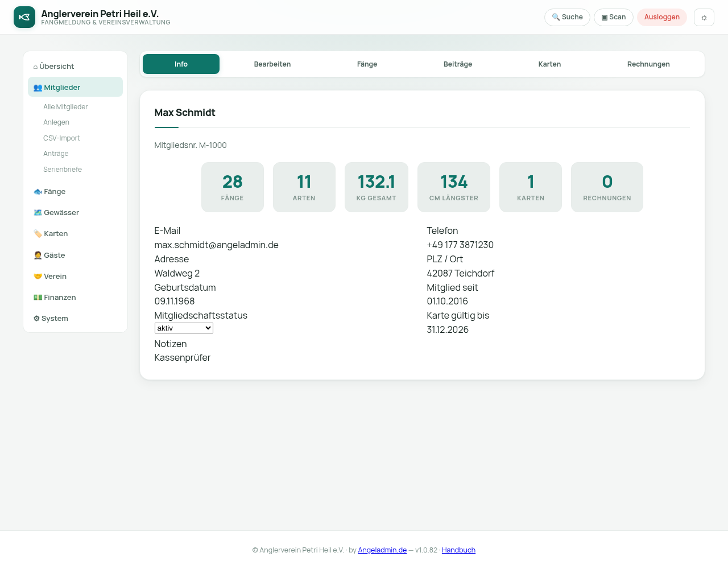Image resolution: width=728 pixels, height=569 pixels.
Task: Click the 28 Fänge stat card
Action: [x=233, y=187]
